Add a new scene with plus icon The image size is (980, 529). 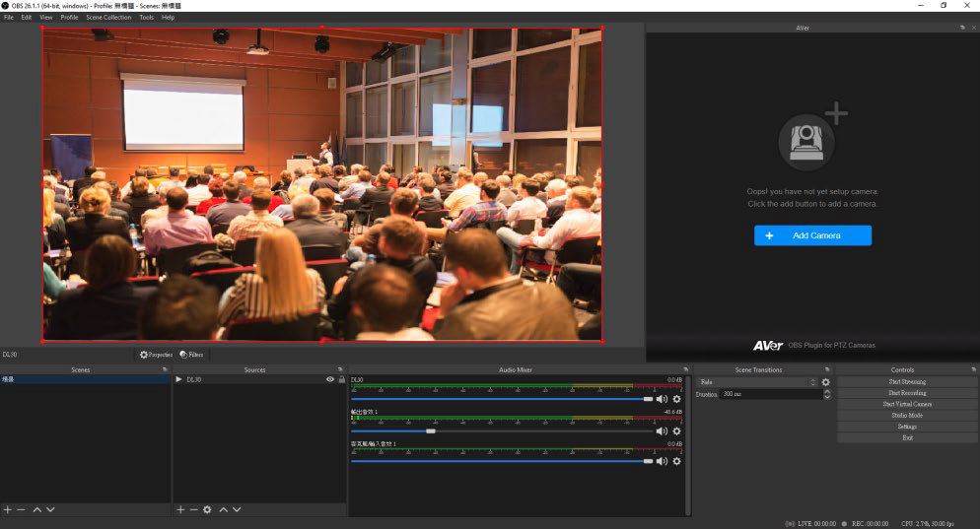point(8,509)
